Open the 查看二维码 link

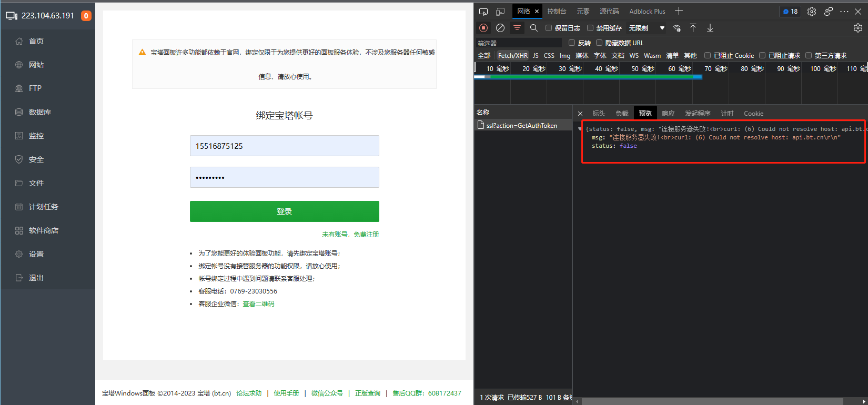(258, 304)
